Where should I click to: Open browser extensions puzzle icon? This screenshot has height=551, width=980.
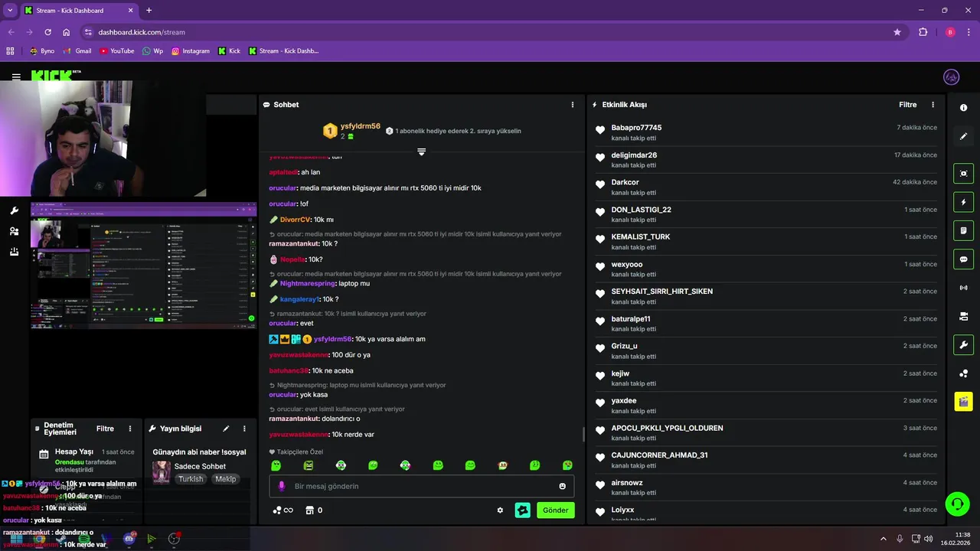[923, 32]
